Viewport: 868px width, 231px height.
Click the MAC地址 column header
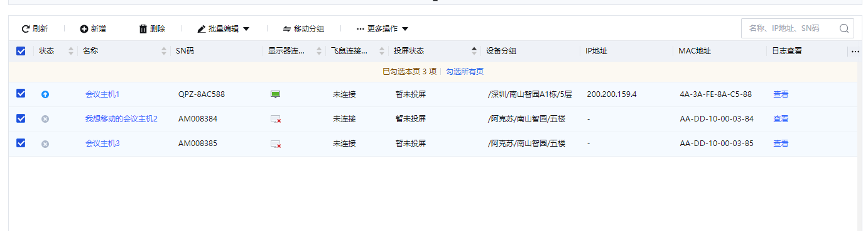tap(695, 51)
